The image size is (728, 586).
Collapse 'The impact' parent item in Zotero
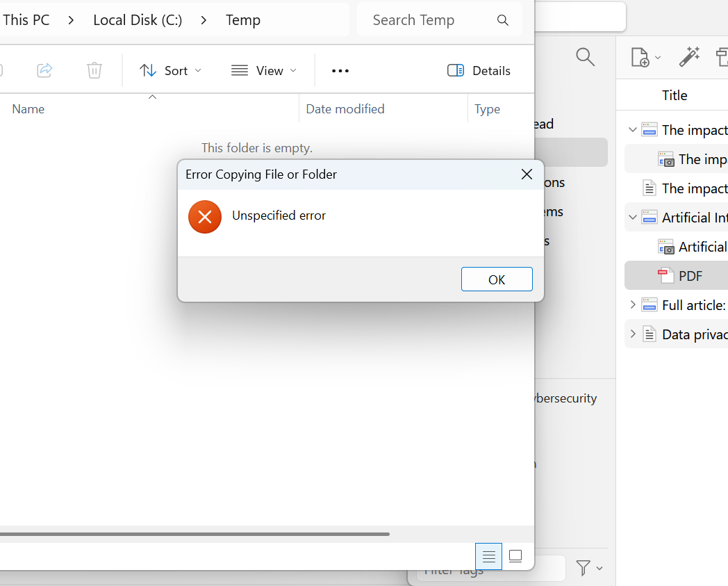coord(632,130)
